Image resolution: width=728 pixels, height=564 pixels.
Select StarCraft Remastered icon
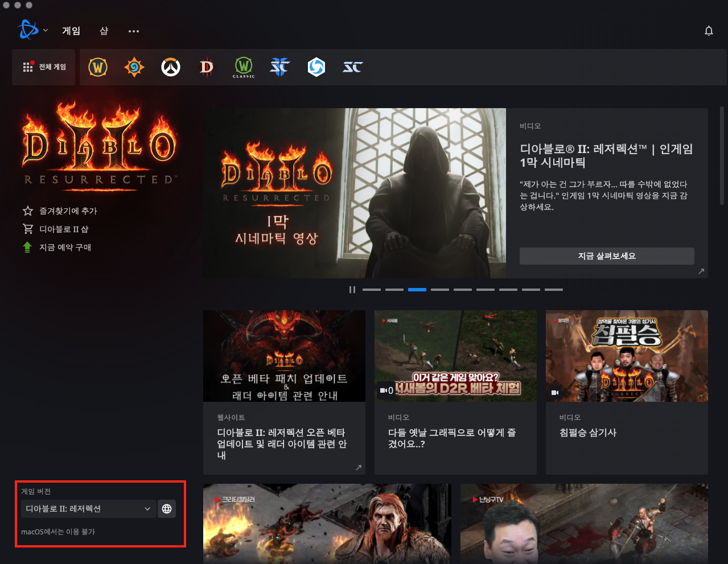pos(353,67)
